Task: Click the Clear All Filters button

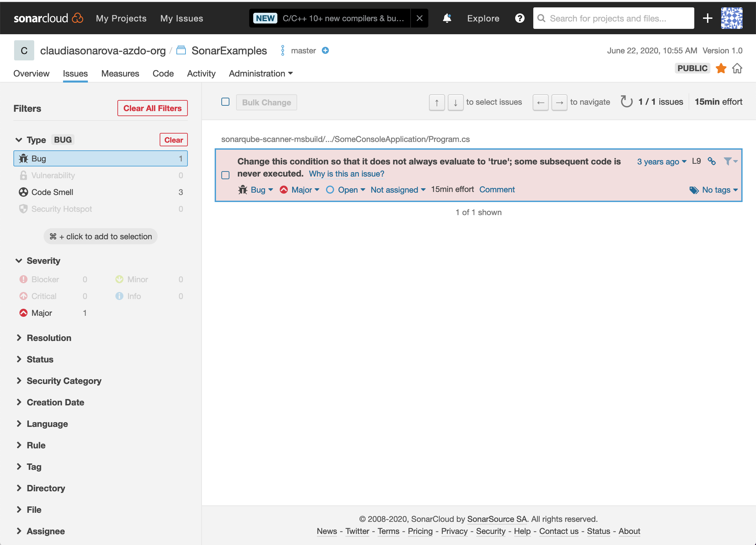Action: point(153,109)
